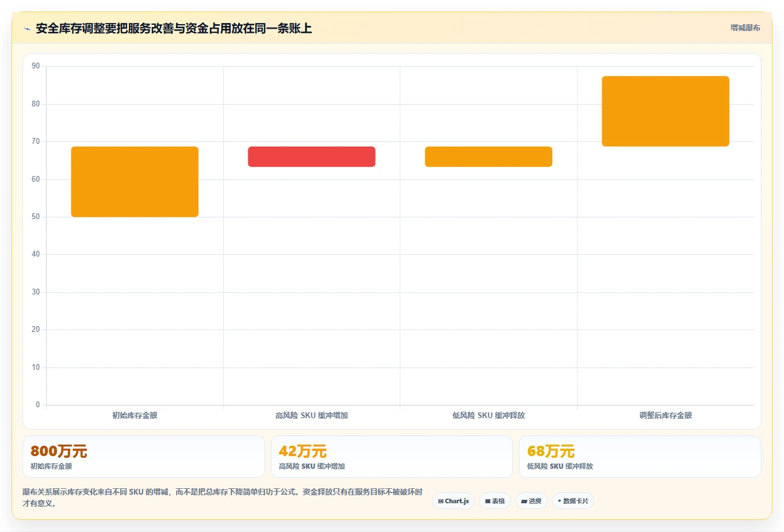Click the 初始库存金额 orange bar in chart
Screen dimensions: 784x532
[135, 182]
